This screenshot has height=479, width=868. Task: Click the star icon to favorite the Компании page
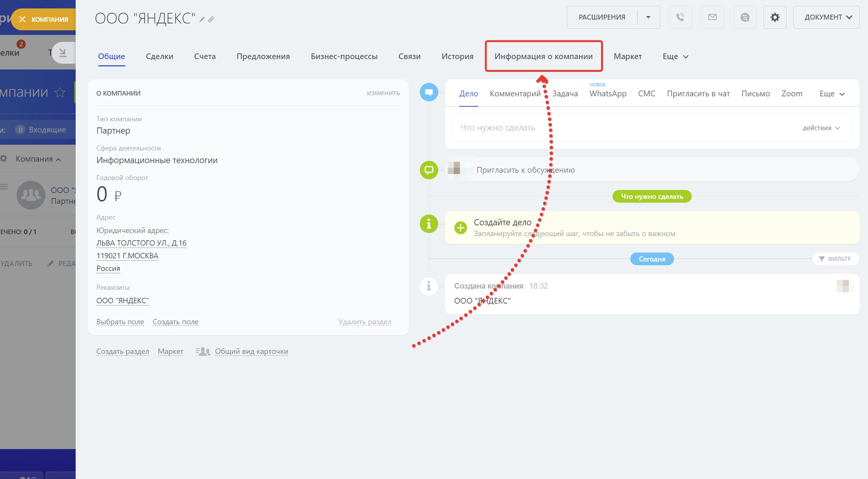(x=60, y=92)
